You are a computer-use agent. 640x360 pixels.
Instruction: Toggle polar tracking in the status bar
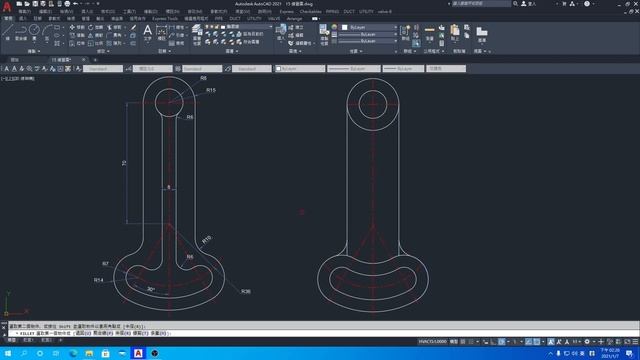(x=502, y=342)
